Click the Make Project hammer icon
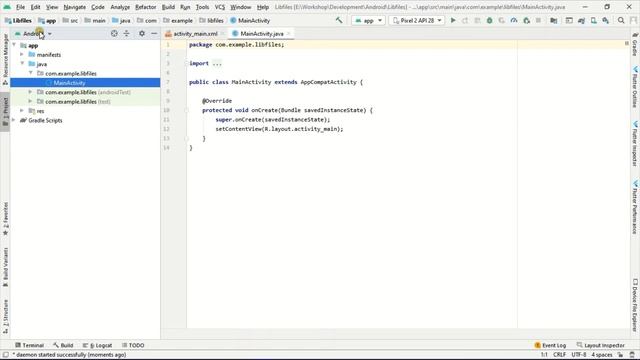The width and height of the screenshot is (640, 360). coord(339,20)
